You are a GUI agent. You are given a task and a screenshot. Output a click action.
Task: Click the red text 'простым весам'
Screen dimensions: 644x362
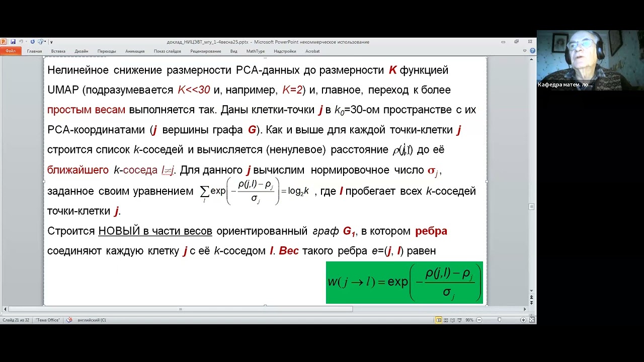[x=86, y=110]
